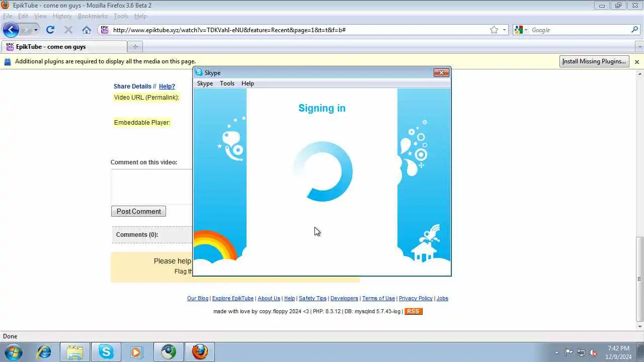Open Privacy Policy footer link
Viewport: 644px width, 362px height.
(x=416, y=298)
